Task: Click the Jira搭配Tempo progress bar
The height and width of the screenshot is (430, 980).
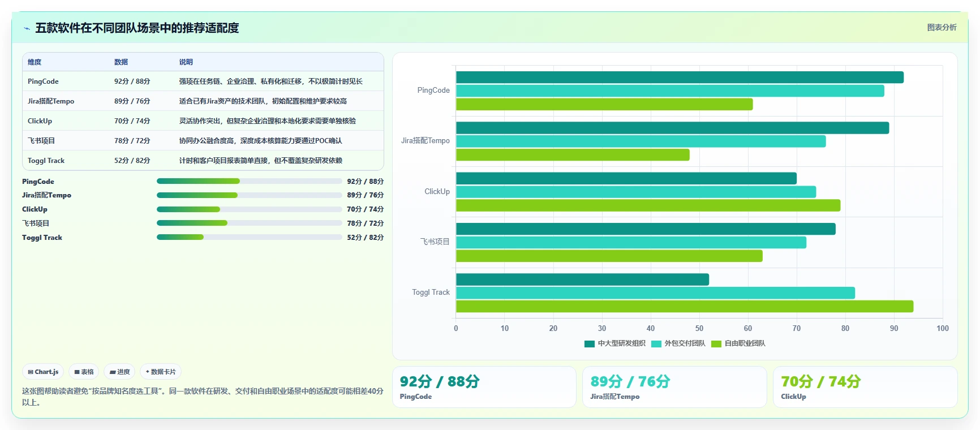Action: tap(250, 195)
